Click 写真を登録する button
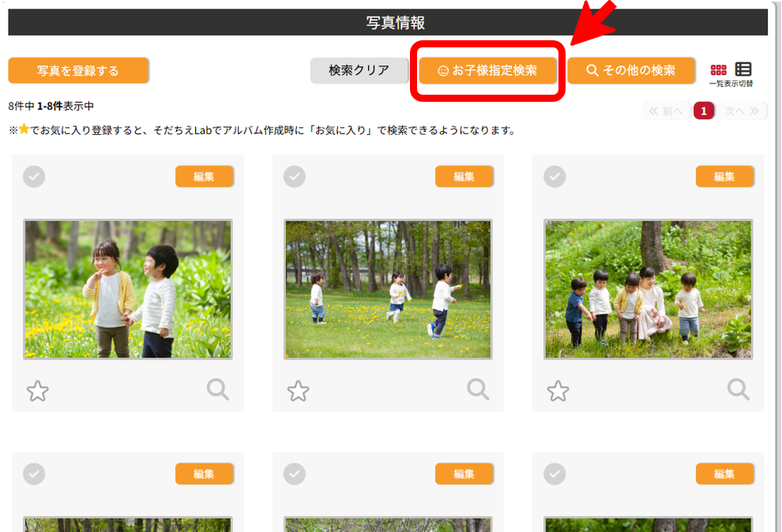This screenshot has height=532, width=782. point(78,71)
